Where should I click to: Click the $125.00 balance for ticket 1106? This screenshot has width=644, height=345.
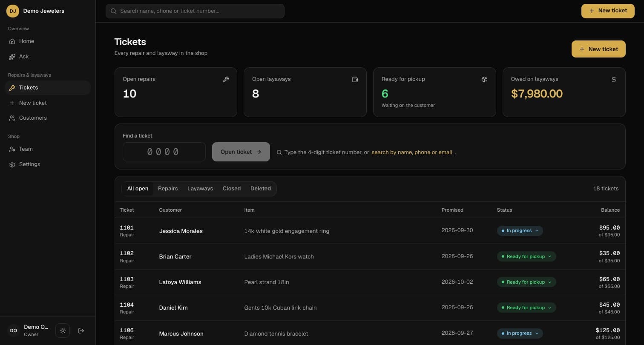608,331
